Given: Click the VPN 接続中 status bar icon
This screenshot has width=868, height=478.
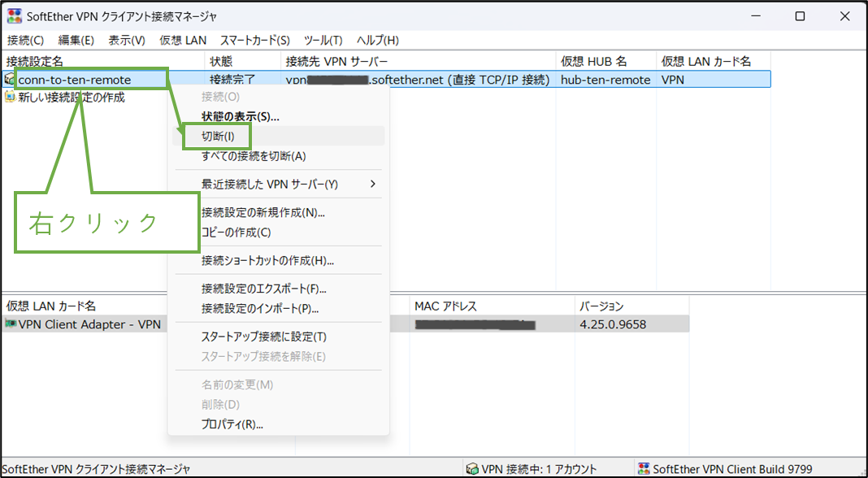Looking at the screenshot, I should point(472,469).
